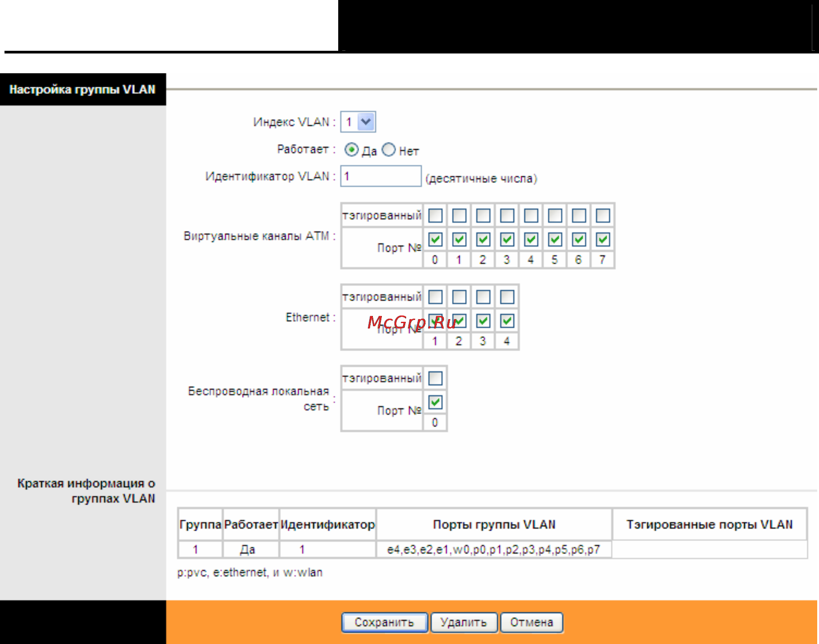Click 'Идентификатор' column header
This screenshot has width=819, height=644.
(x=327, y=524)
